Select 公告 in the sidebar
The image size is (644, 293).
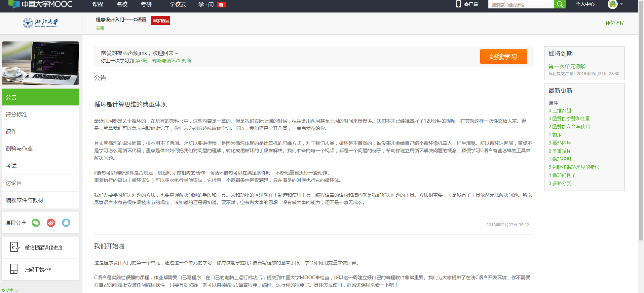click(40, 97)
